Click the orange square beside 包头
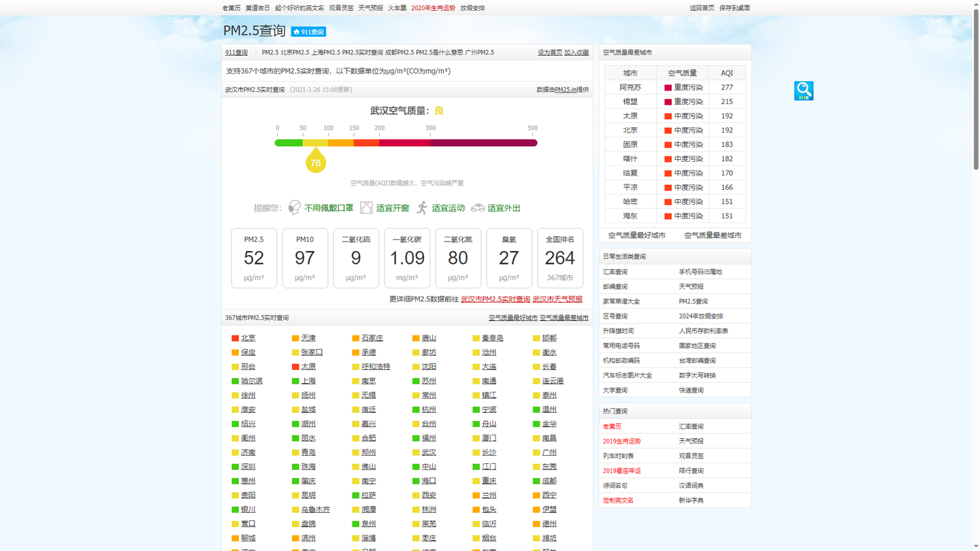Screen dimensions: 980x551 pos(476,510)
